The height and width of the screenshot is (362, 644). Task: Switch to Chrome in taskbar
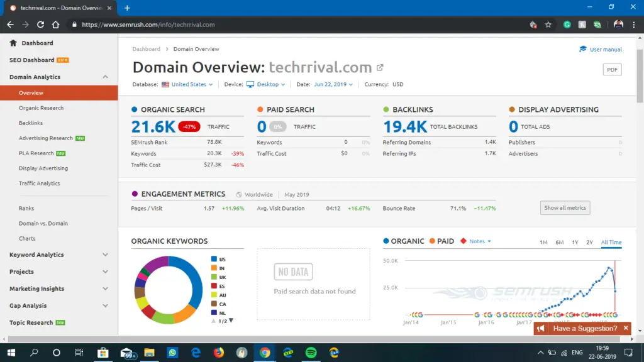click(265, 353)
